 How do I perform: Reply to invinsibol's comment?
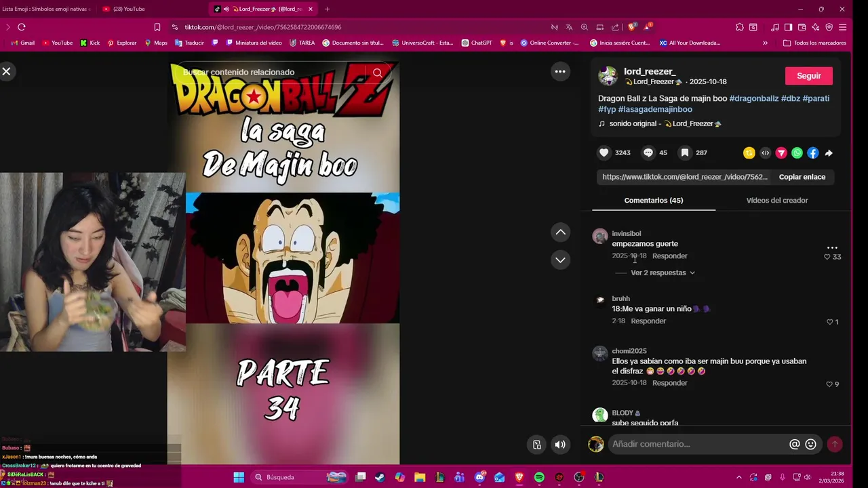pos(670,256)
